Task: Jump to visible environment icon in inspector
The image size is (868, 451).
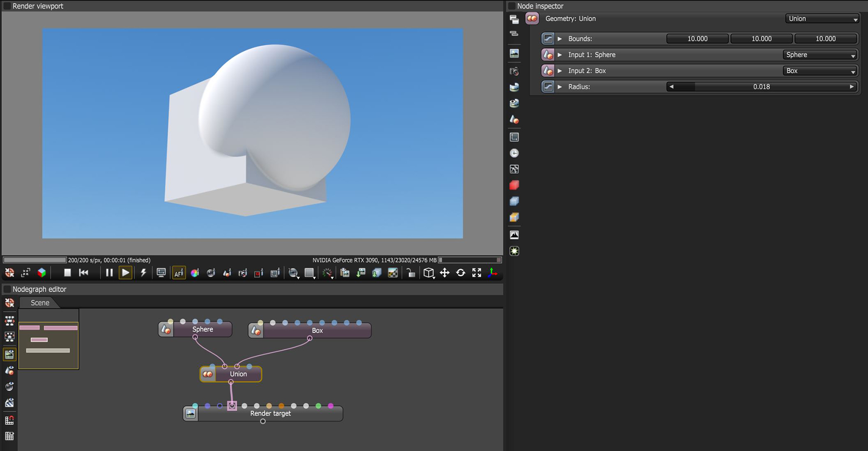Action: click(x=514, y=103)
